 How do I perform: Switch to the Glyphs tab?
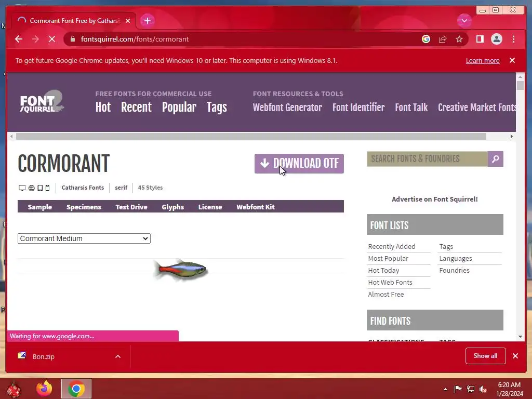click(172, 207)
